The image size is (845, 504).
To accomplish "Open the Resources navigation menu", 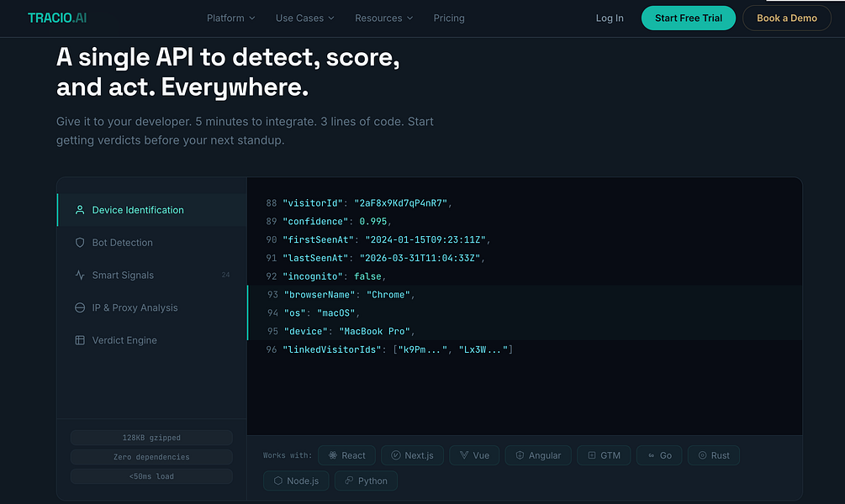I will pos(383,18).
